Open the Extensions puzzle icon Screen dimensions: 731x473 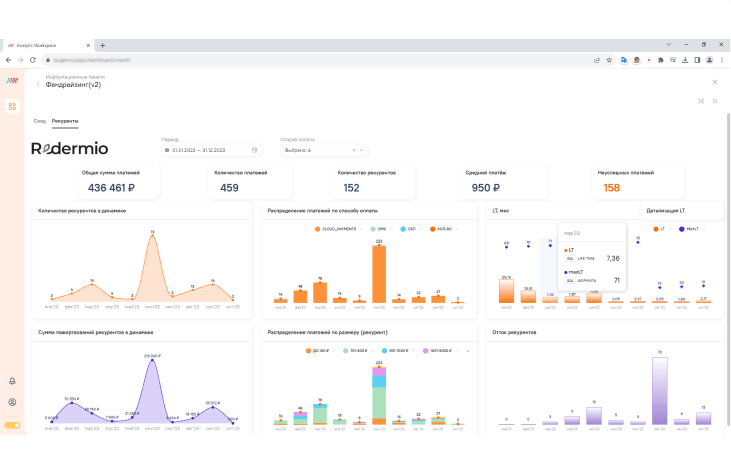[661, 60]
